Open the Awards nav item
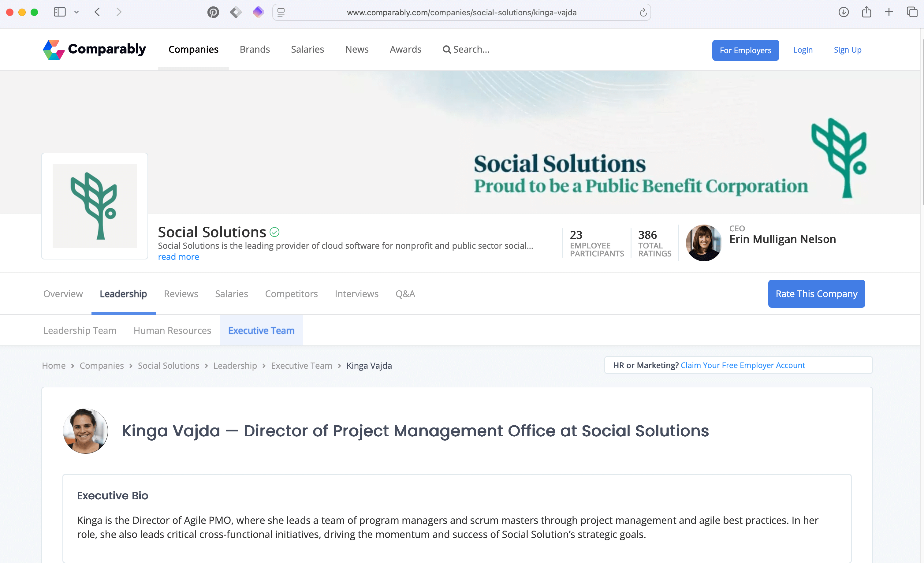The image size is (924, 563). (x=405, y=50)
